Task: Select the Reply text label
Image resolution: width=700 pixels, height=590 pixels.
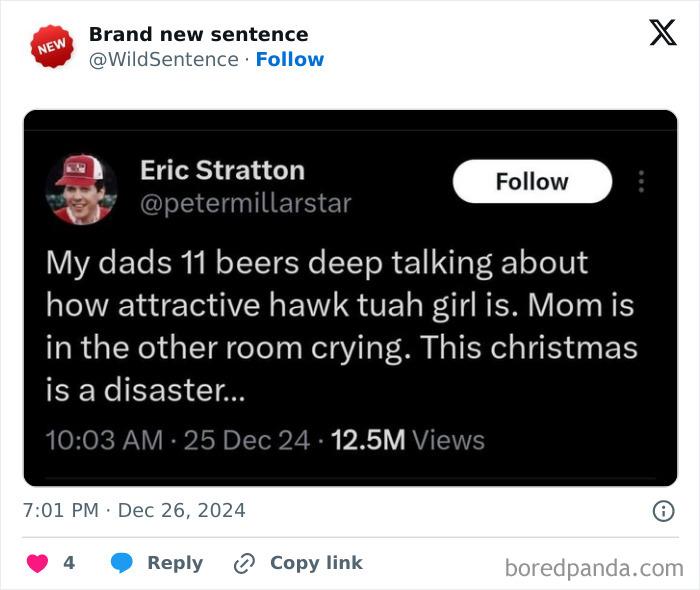Action: coord(175,563)
